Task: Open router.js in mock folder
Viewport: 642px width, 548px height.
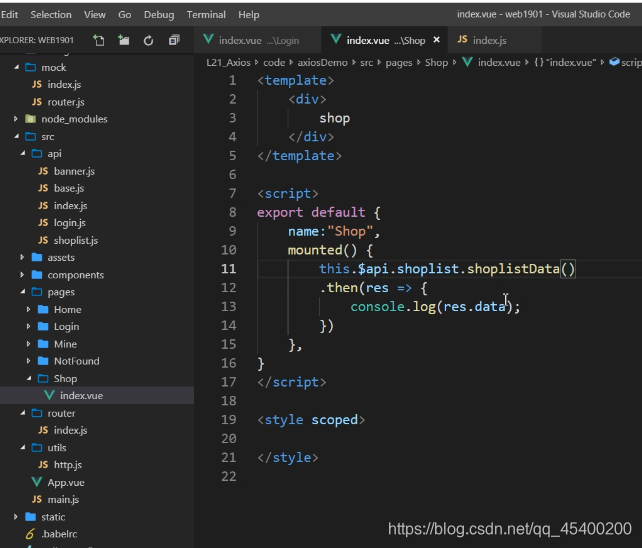Action: pos(66,102)
